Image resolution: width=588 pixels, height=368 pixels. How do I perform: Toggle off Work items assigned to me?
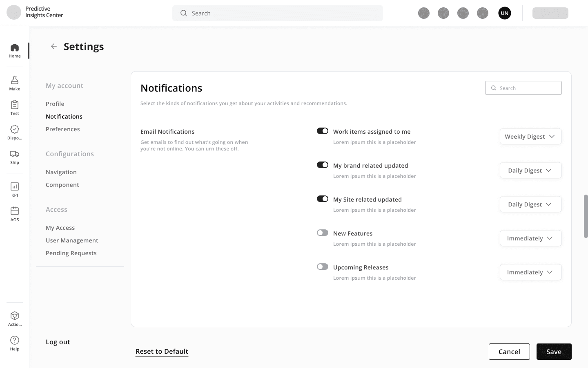point(323,131)
